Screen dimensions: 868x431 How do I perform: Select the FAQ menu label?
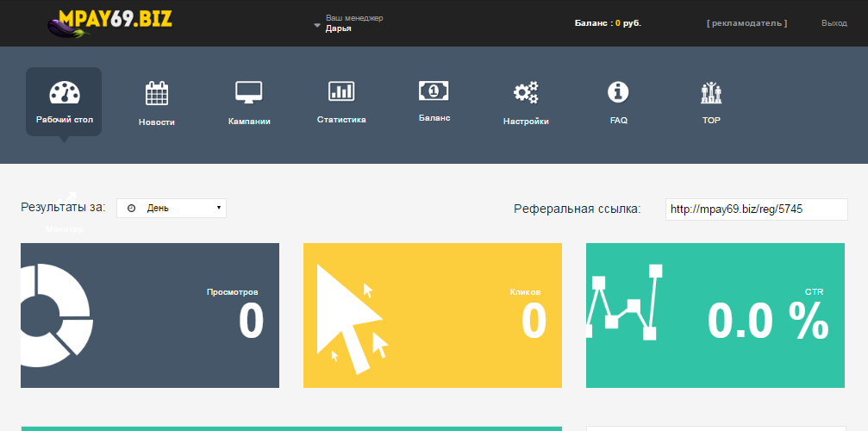point(618,120)
